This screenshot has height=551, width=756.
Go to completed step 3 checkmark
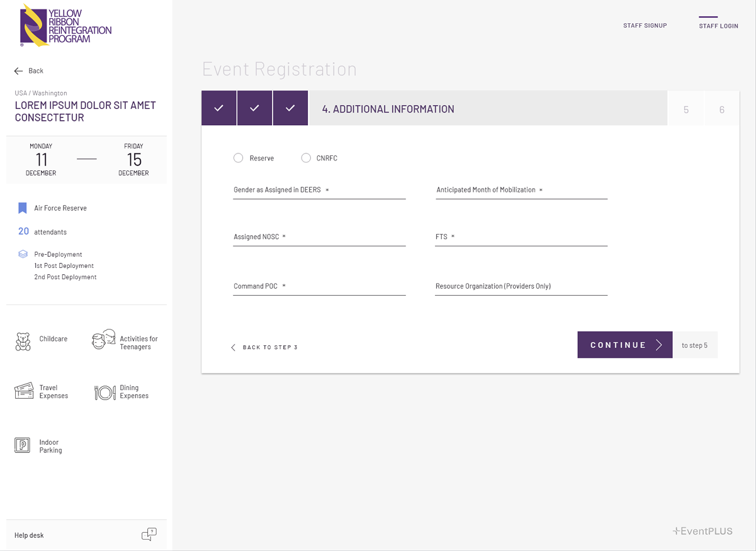[x=290, y=108]
